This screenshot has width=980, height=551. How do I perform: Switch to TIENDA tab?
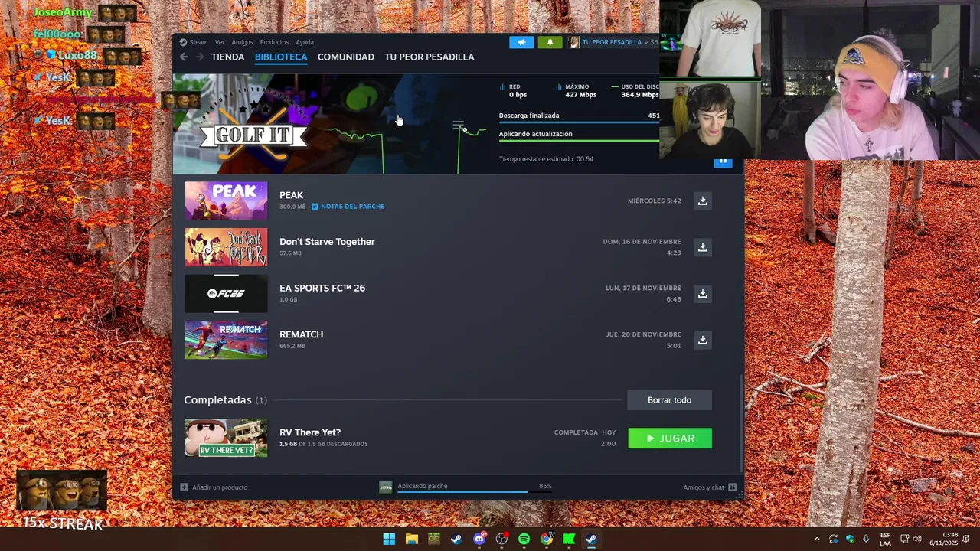[227, 57]
